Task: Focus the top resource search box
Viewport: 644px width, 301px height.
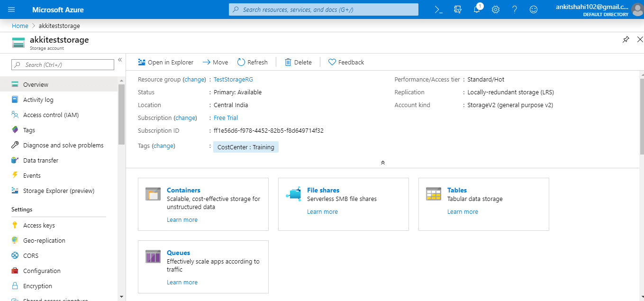Action: 323,9
